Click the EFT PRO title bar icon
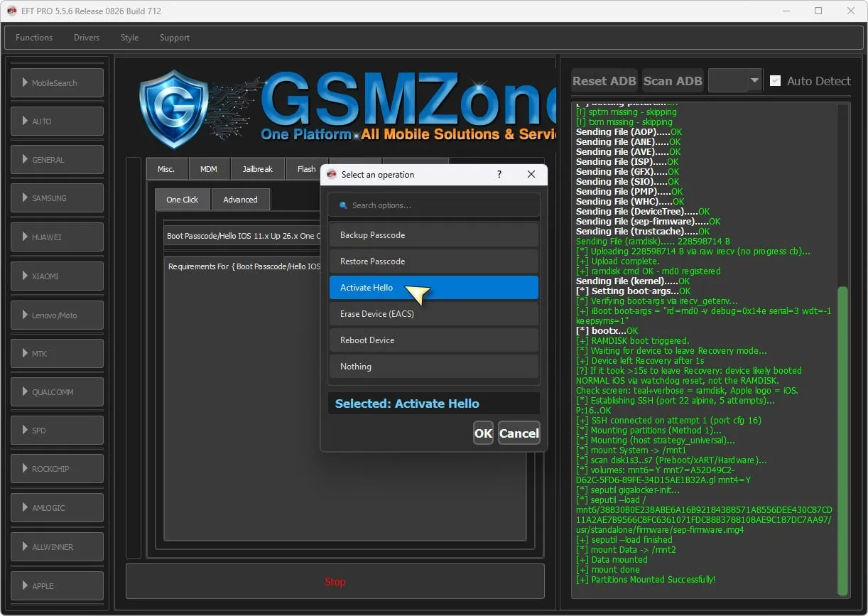Screen dimensions: 868x616 11,11
